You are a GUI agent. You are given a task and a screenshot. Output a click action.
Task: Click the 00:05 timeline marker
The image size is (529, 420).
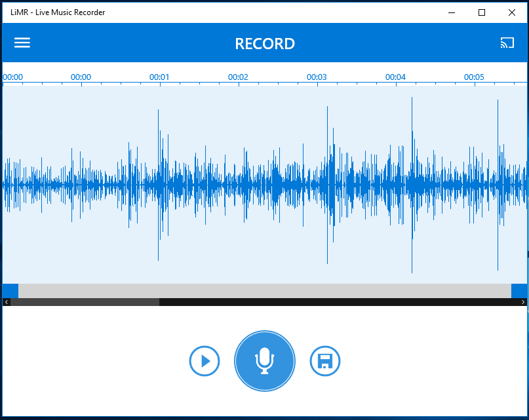tap(474, 77)
